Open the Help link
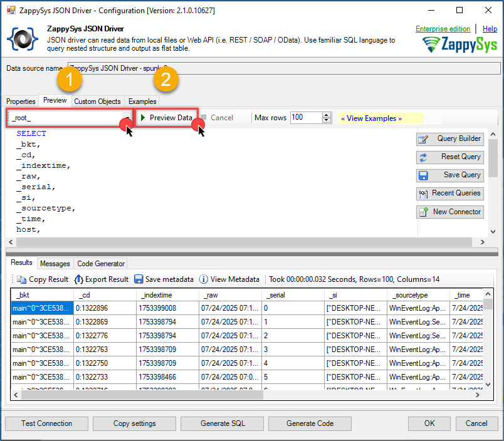Image resolution: width=504 pixels, height=441 pixels. [x=490, y=29]
